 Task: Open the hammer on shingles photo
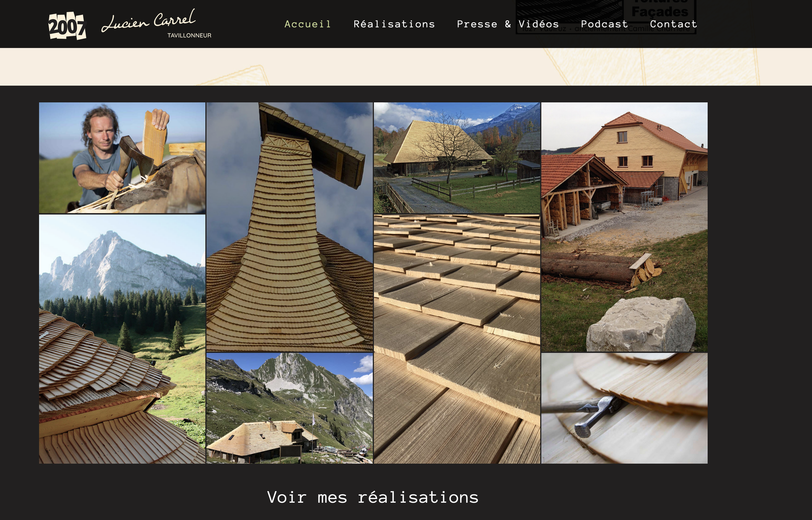624,408
